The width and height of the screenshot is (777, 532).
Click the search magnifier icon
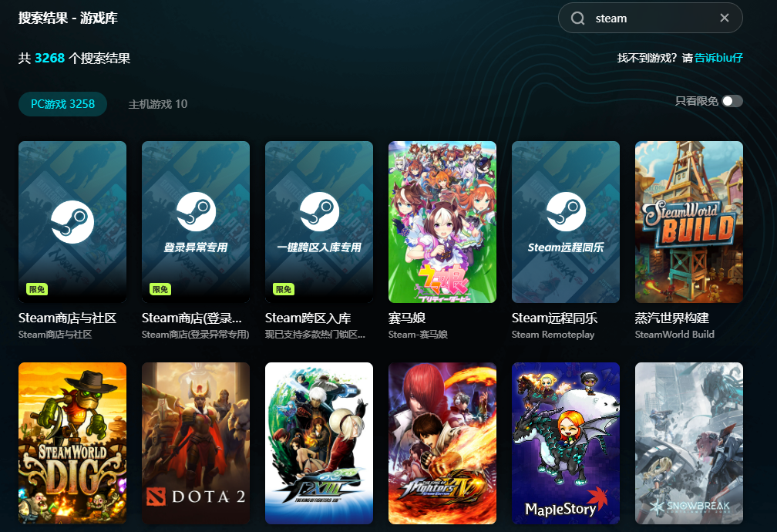click(578, 19)
